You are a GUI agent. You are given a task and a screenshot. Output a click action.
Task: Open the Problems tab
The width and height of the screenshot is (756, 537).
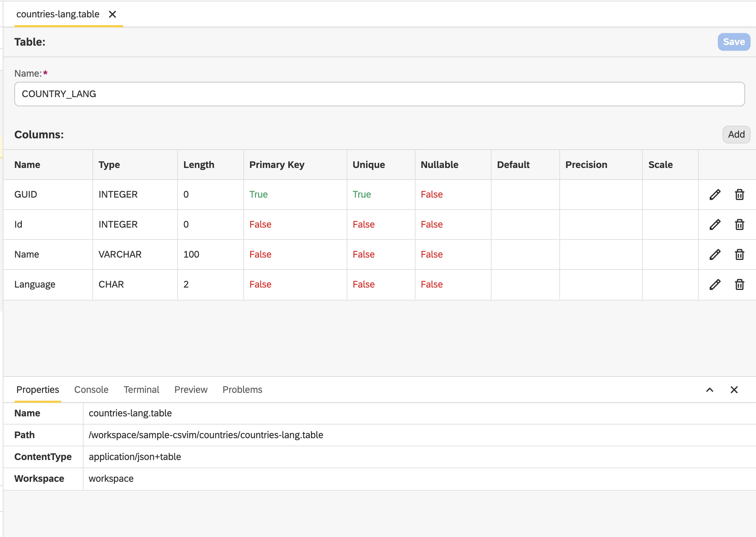[x=242, y=389]
